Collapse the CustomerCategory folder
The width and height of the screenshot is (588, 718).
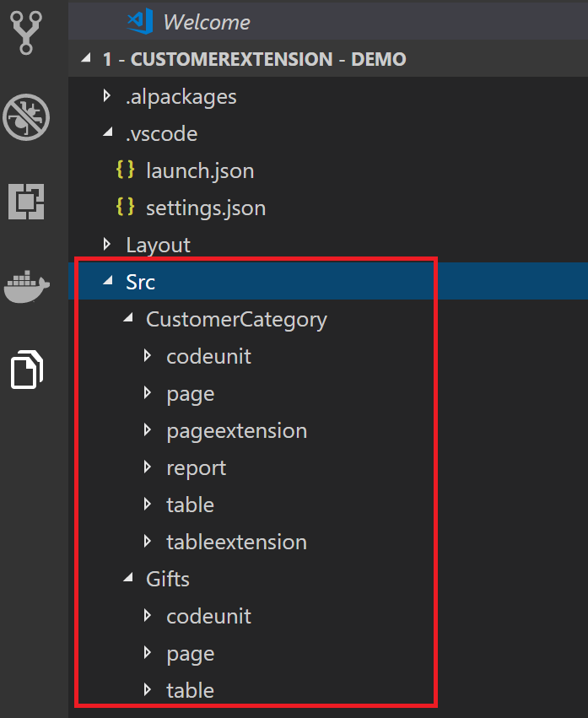[x=328, y=319]
